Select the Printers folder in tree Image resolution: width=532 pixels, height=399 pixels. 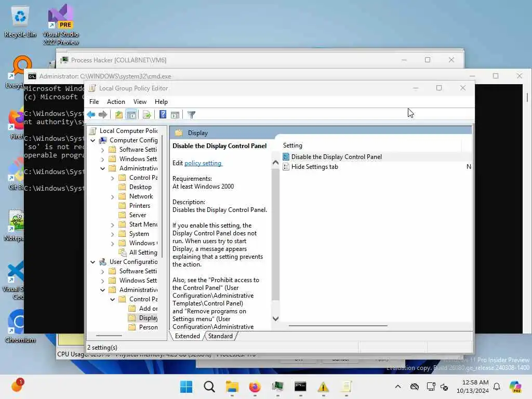(x=139, y=206)
